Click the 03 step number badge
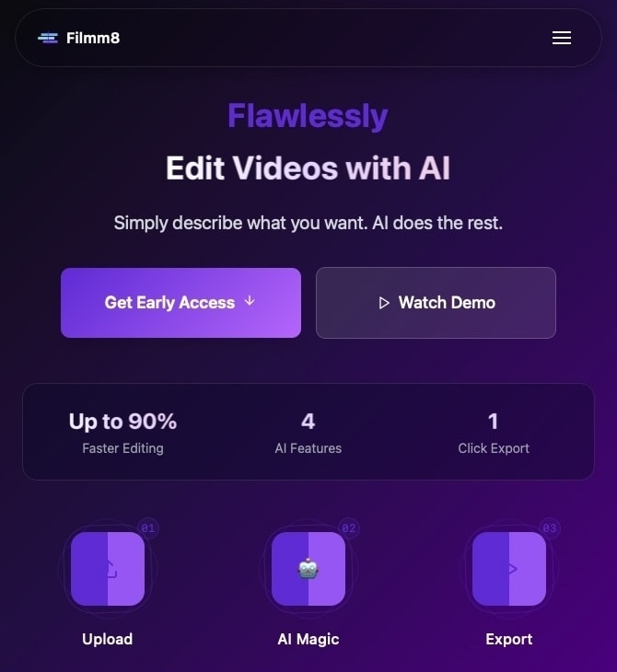This screenshot has height=672, width=617. 549,528
